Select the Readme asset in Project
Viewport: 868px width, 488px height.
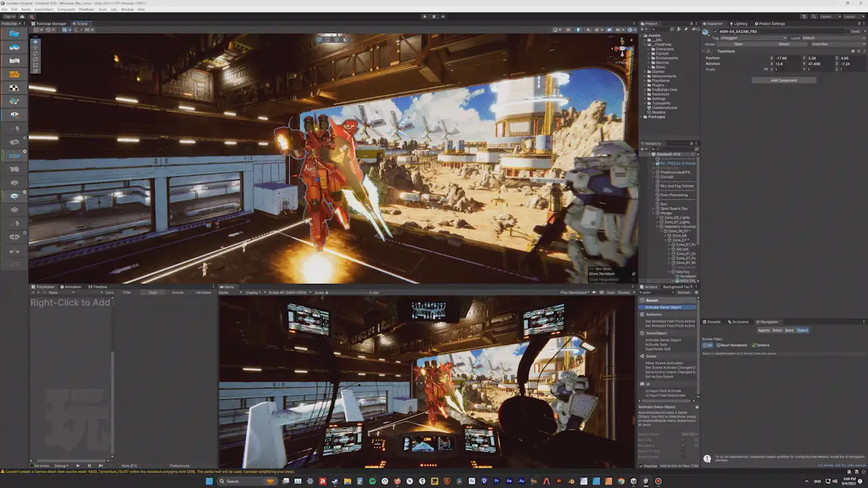tap(657, 112)
